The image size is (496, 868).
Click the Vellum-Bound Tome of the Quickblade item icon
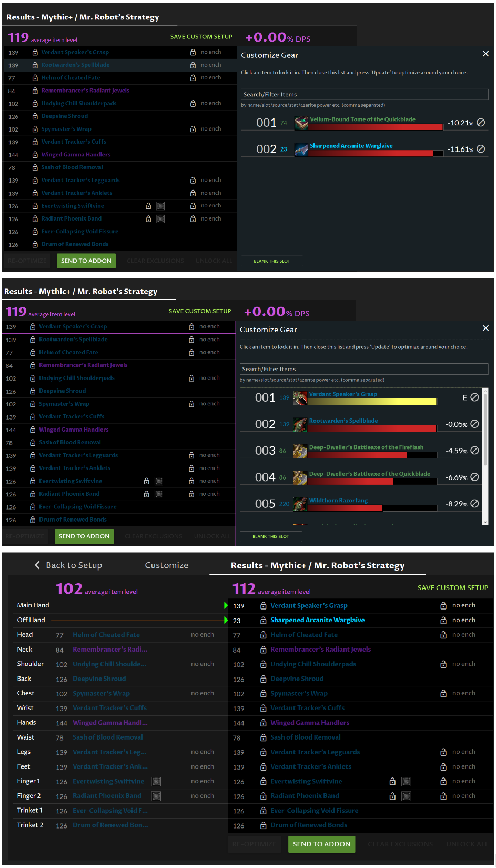tap(301, 123)
